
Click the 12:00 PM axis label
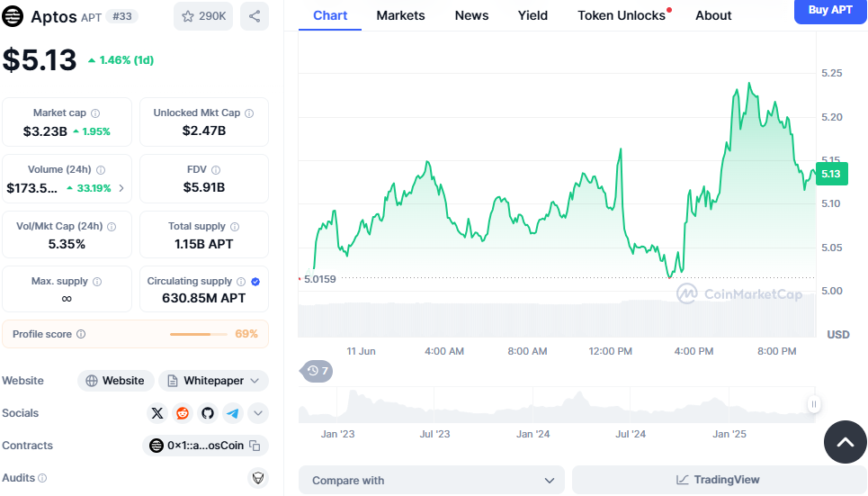610,351
